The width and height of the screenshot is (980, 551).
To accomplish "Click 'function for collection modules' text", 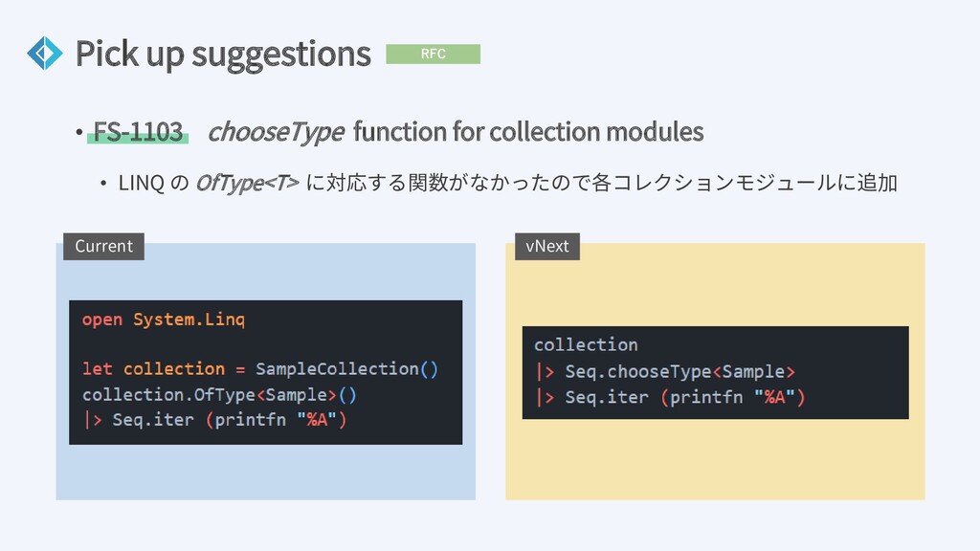I will pyautogui.click(x=528, y=132).
